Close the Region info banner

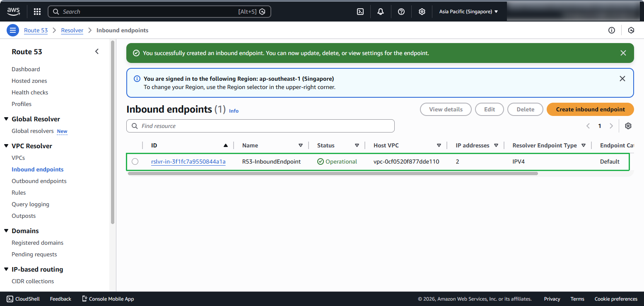click(x=622, y=79)
